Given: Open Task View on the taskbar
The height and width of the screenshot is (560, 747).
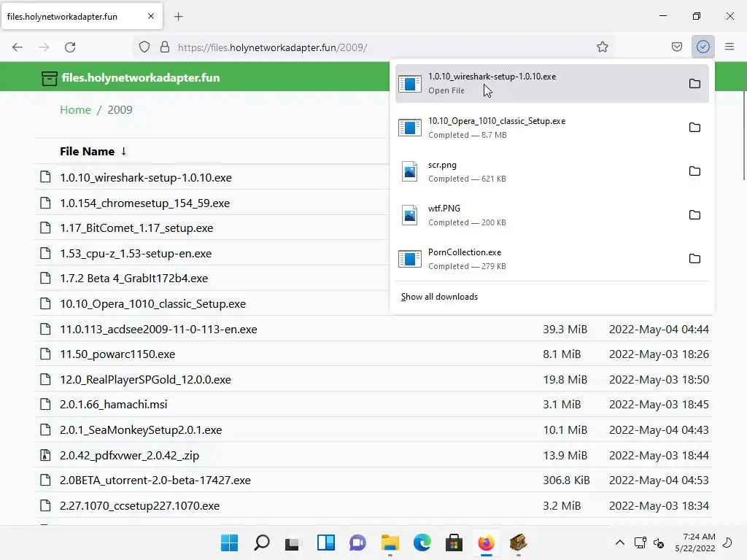Looking at the screenshot, I should pos(293,542).
